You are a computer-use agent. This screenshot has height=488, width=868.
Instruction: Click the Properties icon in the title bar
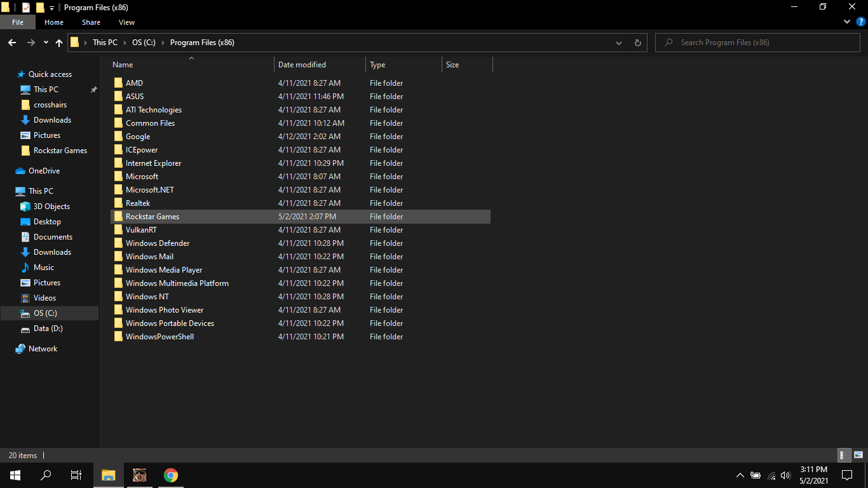pyautogui.click(x=26, y=8)
